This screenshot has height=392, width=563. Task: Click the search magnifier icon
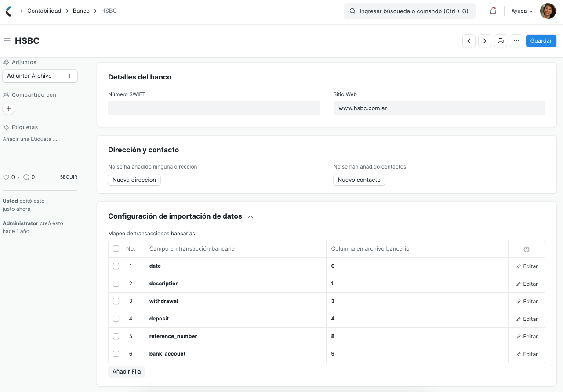click(352, 11)
